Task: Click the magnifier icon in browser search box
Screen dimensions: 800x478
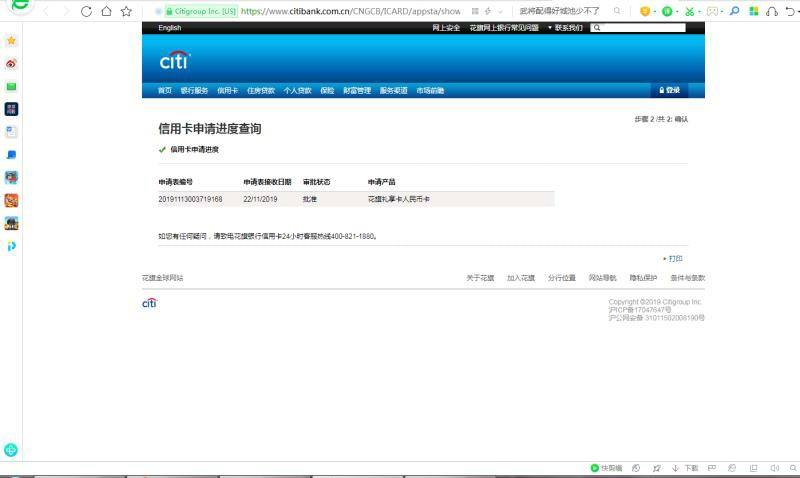Action: [x=617, y=11]
